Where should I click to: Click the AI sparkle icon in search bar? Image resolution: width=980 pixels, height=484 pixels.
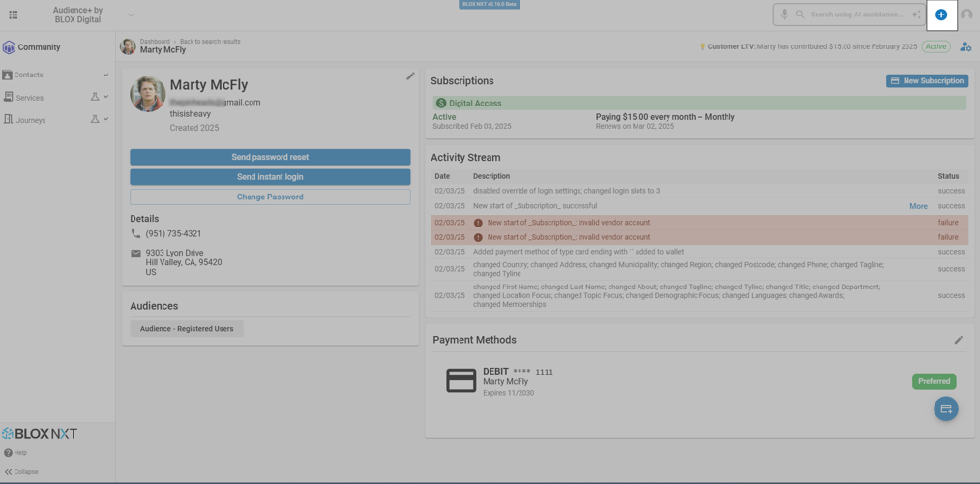916,15
